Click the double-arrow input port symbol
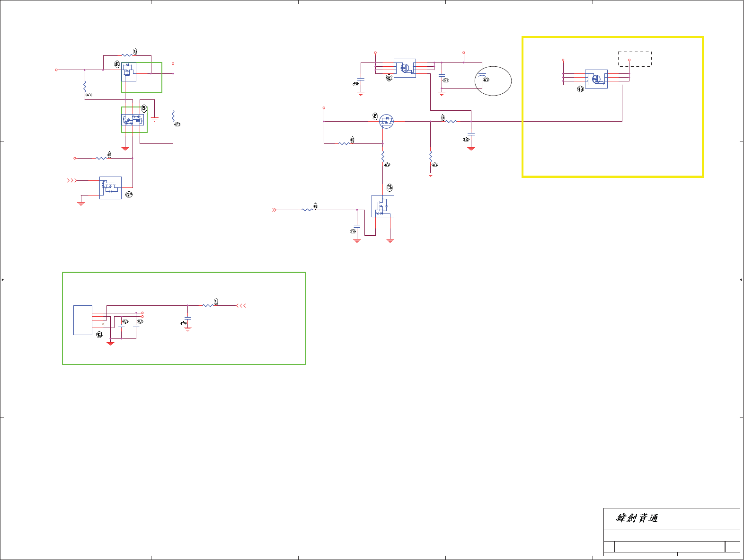Screen dimensions: 744x560 pyautogui.click(x=274, y=210)
